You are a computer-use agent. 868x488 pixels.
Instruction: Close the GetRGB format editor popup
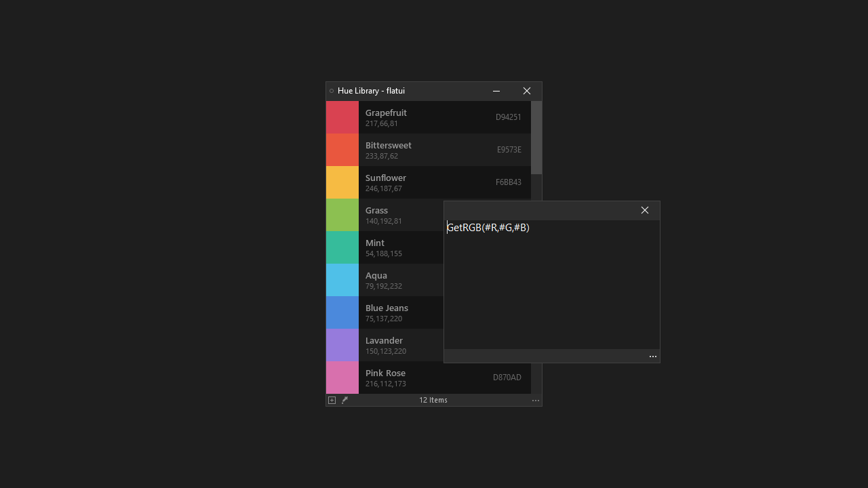[x=645, y=210]
